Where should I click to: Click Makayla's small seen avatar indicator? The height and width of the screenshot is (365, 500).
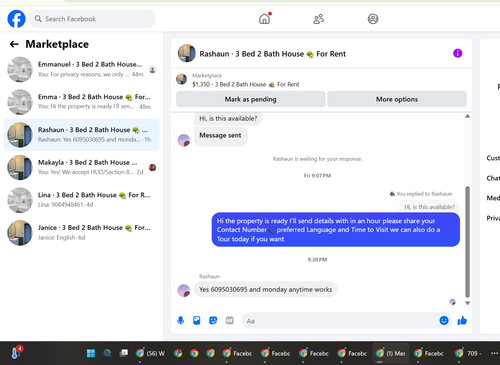click(153, 167)
